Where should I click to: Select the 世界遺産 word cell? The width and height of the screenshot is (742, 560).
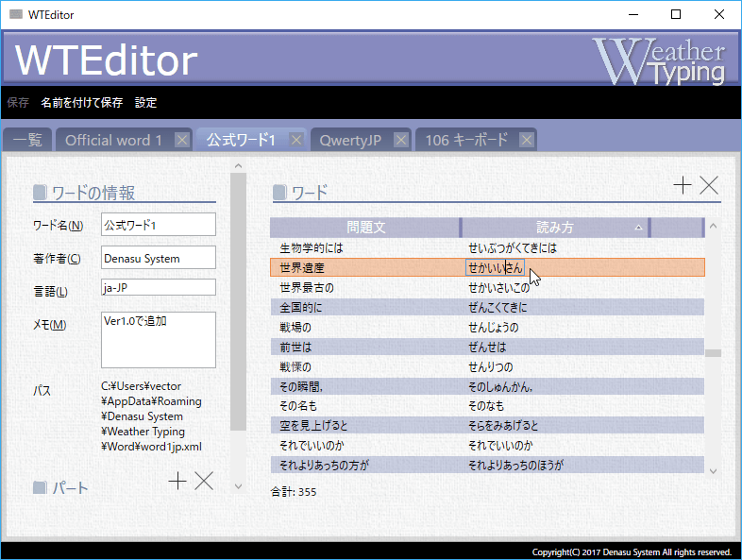(x=302, y=268)
